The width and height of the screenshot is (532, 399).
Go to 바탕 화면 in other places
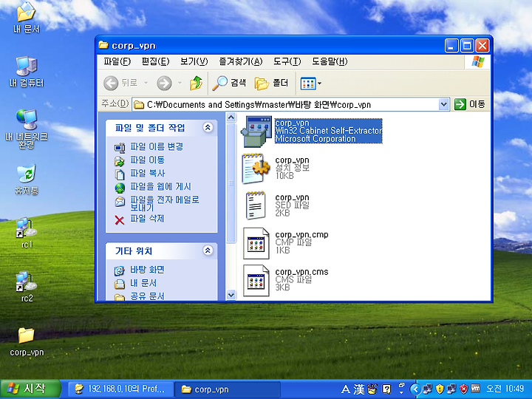(147, 270)
